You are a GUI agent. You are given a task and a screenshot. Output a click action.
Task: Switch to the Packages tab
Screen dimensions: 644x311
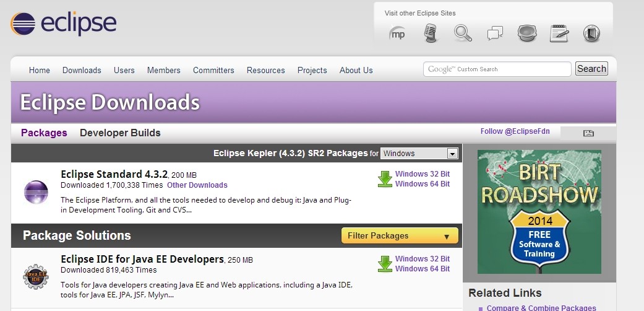pyautogui.click(x=44, y=133)
